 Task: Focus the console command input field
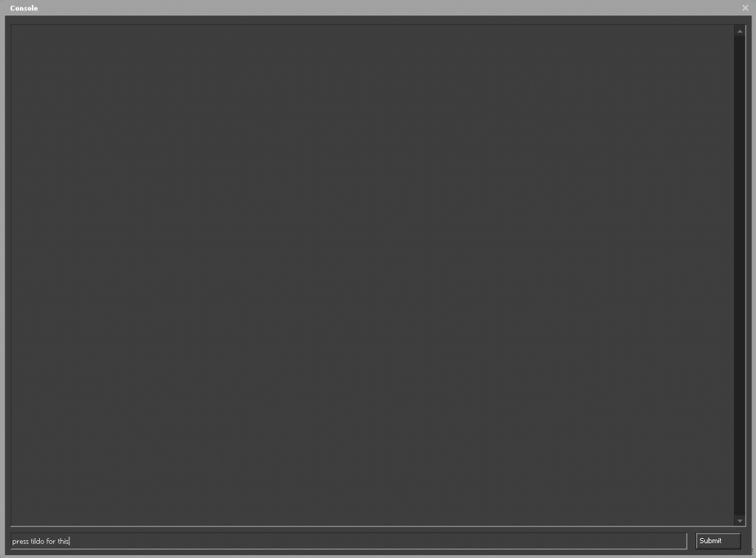[x=348, y=541]
